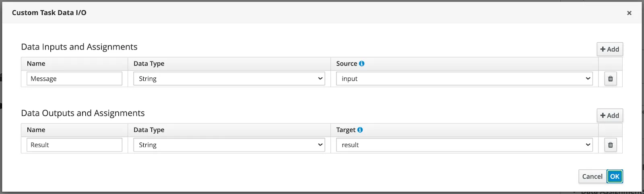Open the Data Type dropdown for Result
The image size is (644, 194).
click(x=229, y=145)
